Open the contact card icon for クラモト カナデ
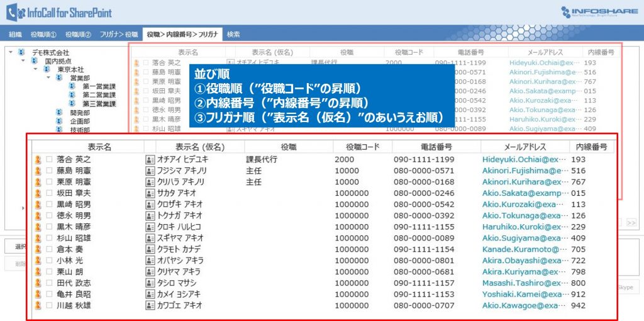 click(x=150, y=249)
